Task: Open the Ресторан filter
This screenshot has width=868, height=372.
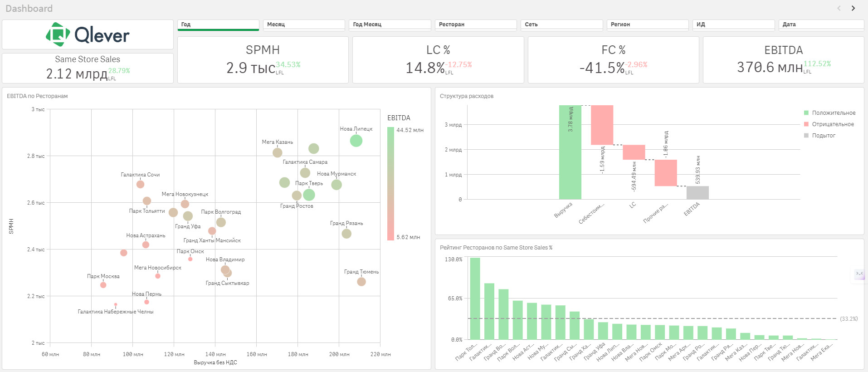Action: (476, 25)
